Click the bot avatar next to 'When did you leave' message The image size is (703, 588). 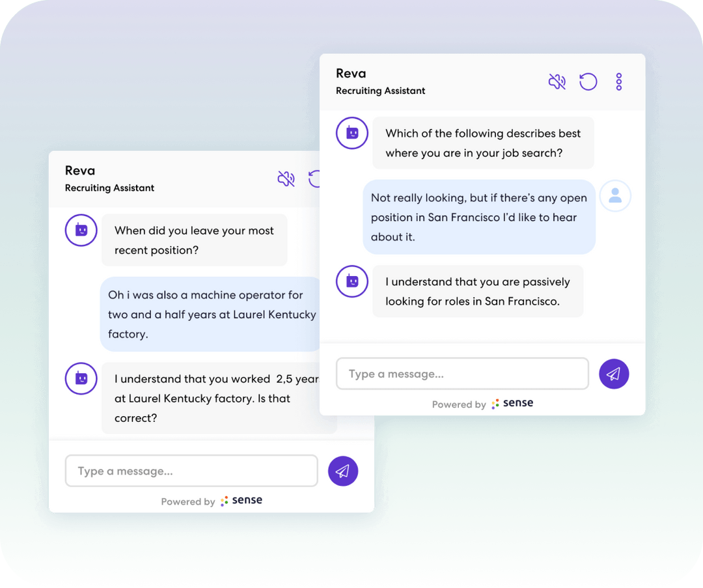(81, 230)
